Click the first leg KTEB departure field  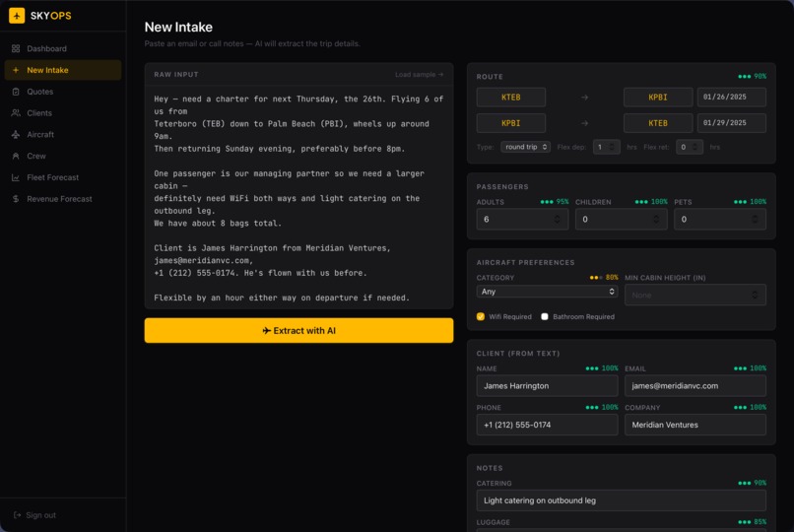coord(511,98)
